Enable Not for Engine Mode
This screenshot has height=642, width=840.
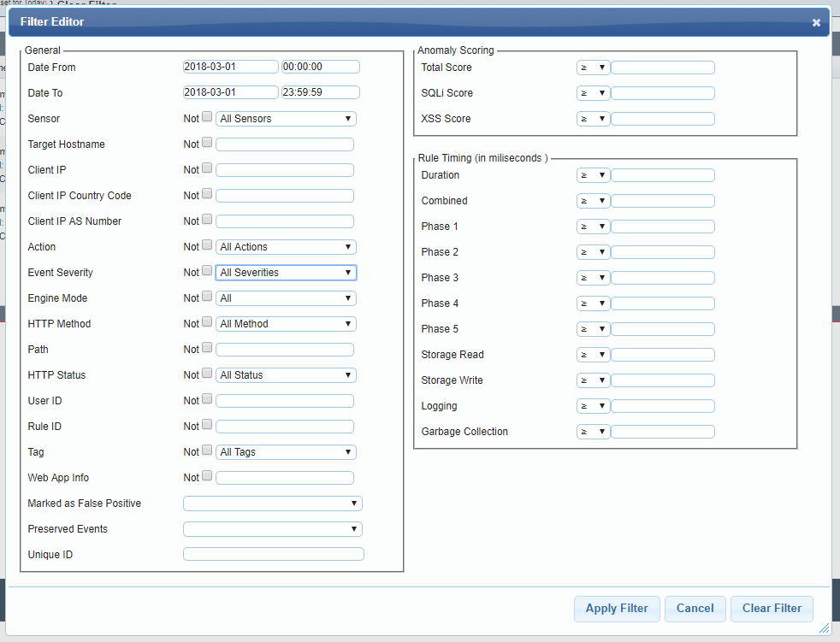207,297
